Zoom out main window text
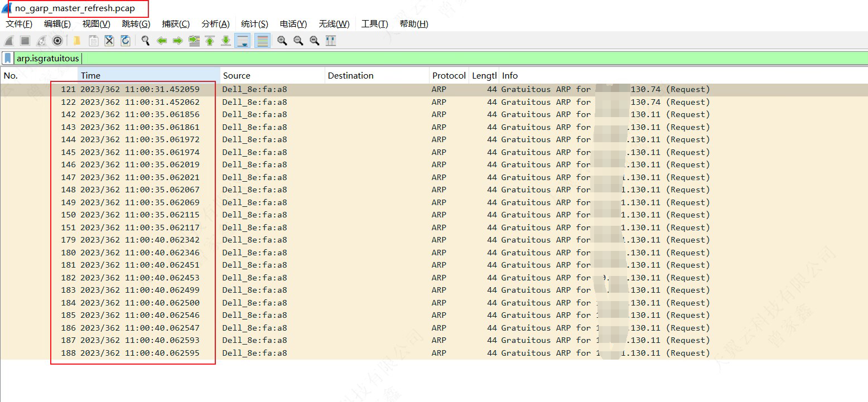This screenshot has width=868, height=402. 298,41
